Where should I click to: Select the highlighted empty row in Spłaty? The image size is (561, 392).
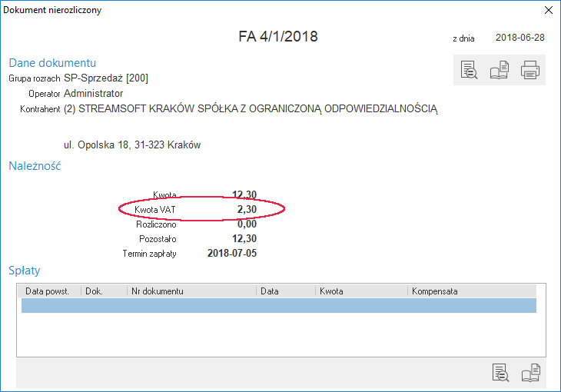(279, 305)
